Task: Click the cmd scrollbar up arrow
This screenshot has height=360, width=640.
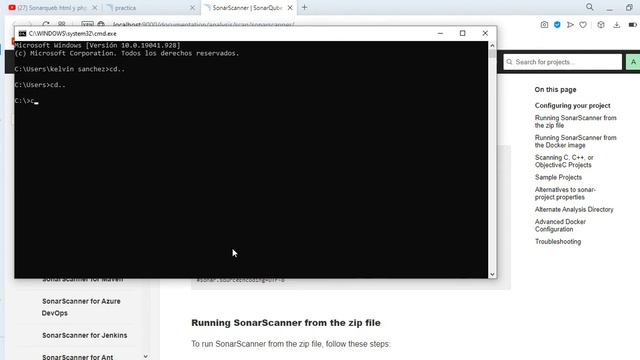Action: (492, 45)
